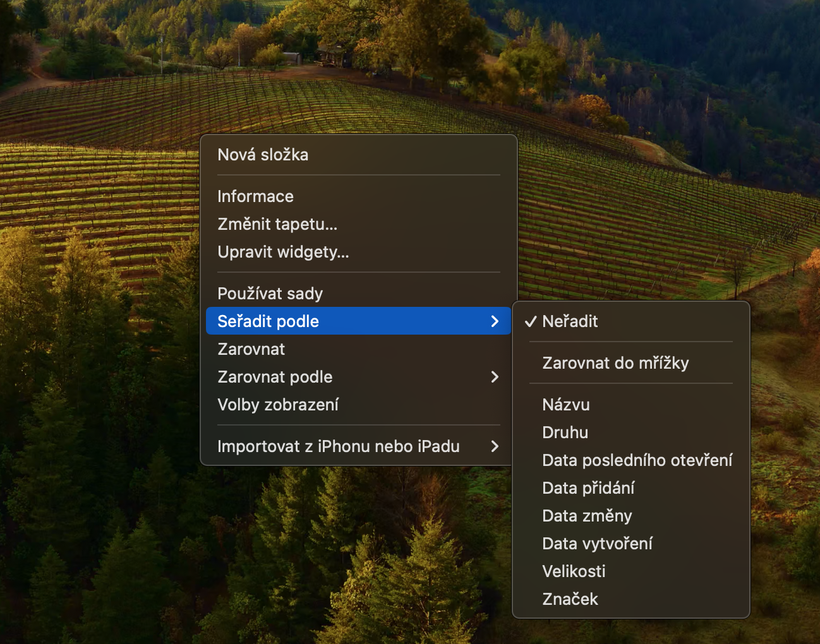Sort by "Velikosti"
Viewport: 820px width, 644px height.
[574, 571]
